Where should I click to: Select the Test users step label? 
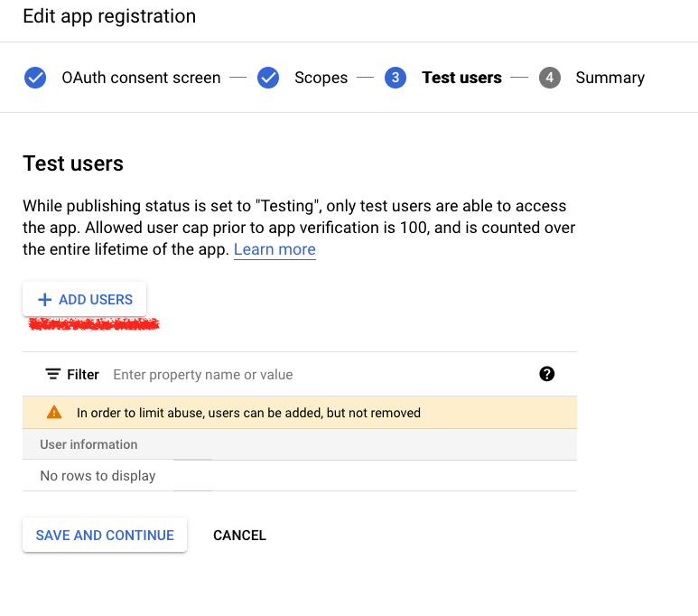(x=461, y=78)
